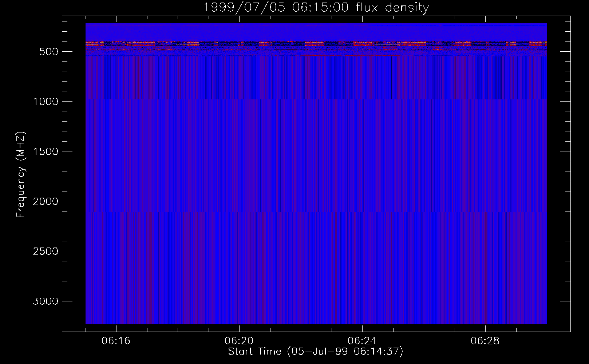The image size is (589, 364).
Task: Click the spectrogram at 06:28 and 2000 MHz
Action: [485, 201]
